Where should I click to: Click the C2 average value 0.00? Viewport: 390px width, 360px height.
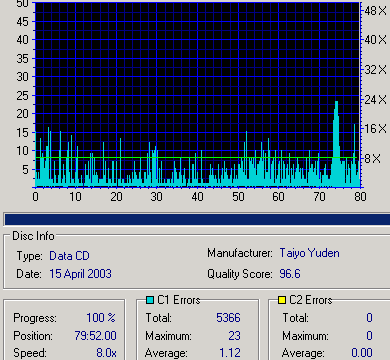362,353
